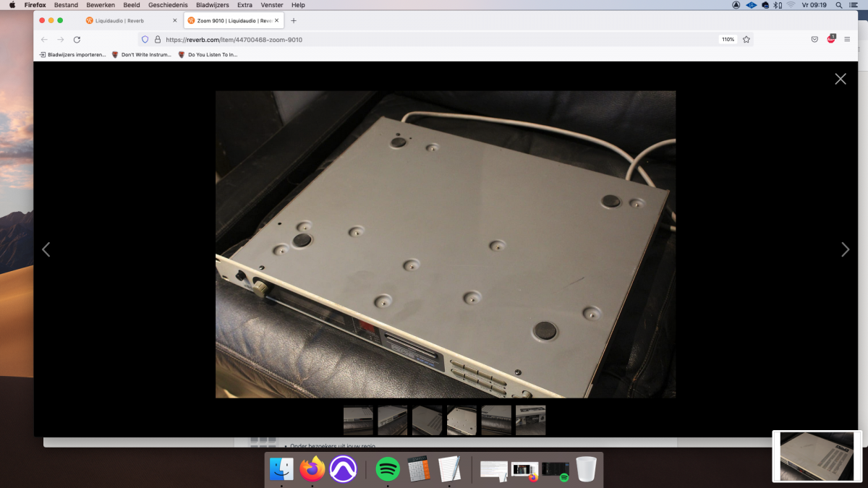Click the 110% zoom level indicator
Viewport: 868px width, 488px height.
click(728, 40)
